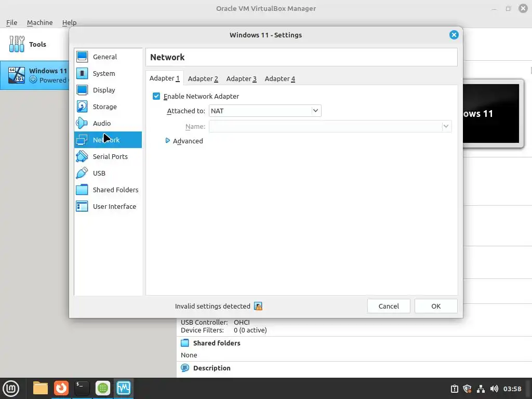Open the file manager from the taskbar
This screenshot has width=532, height=399.
(x=41, y=388)
